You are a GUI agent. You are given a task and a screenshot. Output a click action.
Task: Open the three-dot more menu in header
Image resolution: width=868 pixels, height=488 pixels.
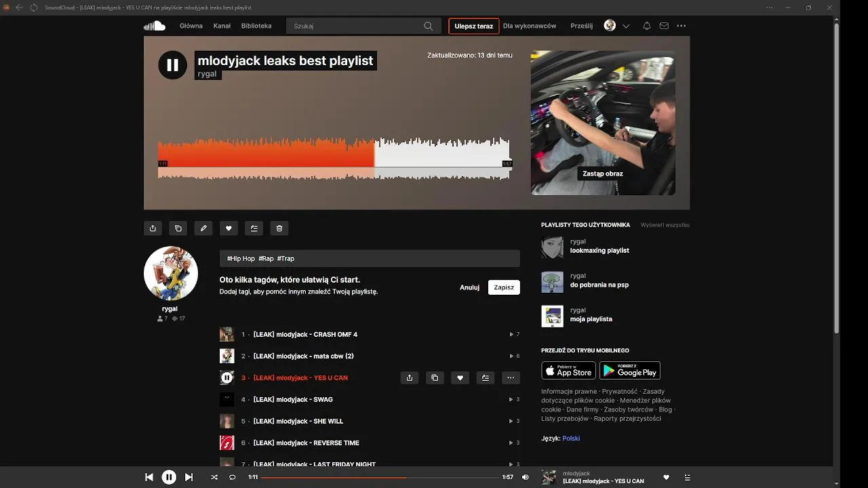click(682, 26)
